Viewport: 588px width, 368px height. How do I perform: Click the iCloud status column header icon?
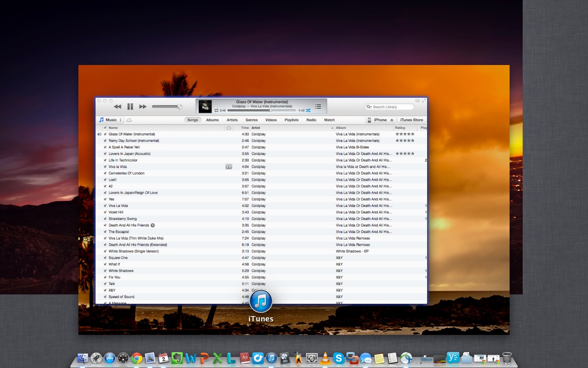(x=229, y=128)
